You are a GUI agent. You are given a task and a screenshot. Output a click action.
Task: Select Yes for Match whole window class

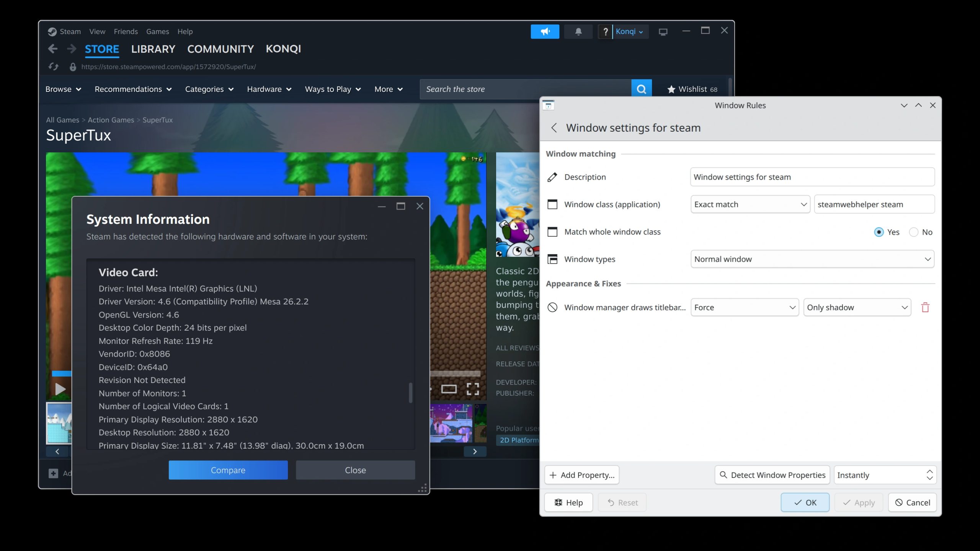point(879,232)
